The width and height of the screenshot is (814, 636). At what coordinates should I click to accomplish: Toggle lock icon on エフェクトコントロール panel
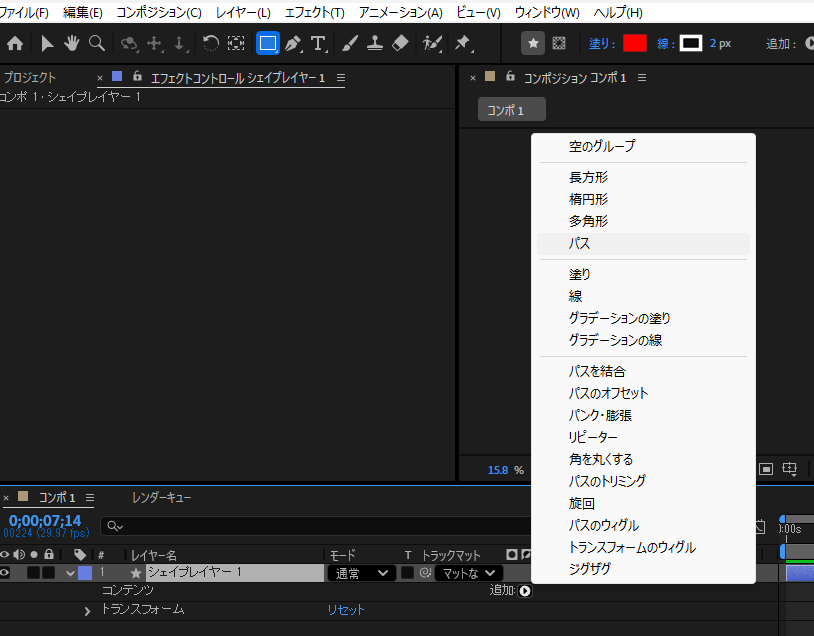click(x=137, y=77)
